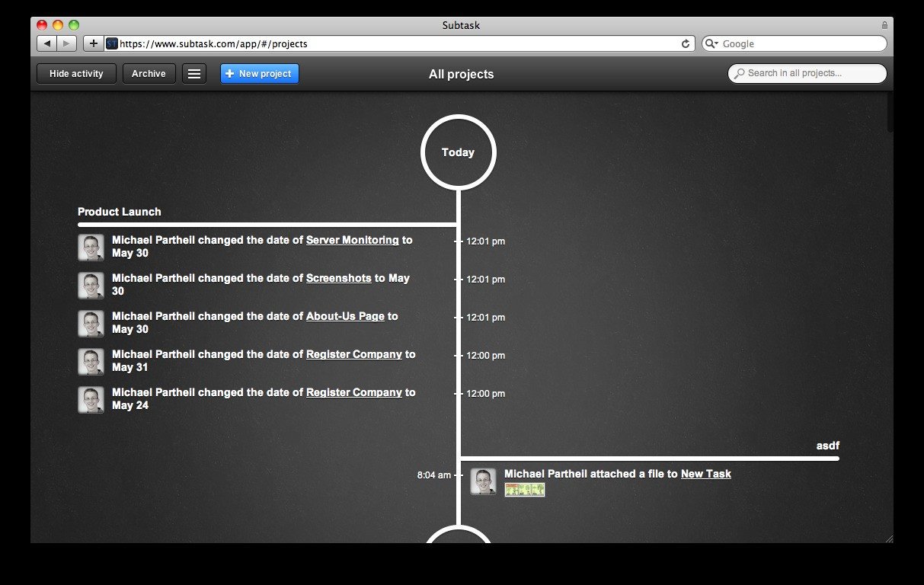
Task: Open Google search magnifier dropdown
Action: (x=712, y=43)
